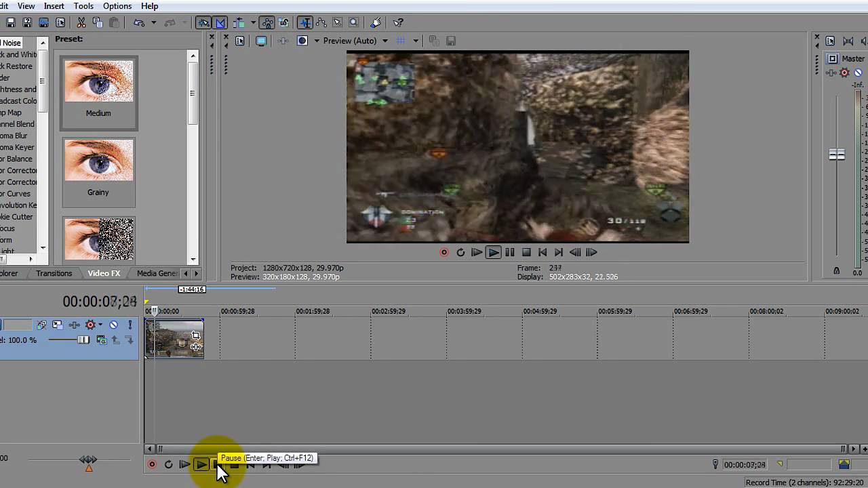Screen dimensions: 868x488
Task: Solo the video track
Action: click(130, 325)
